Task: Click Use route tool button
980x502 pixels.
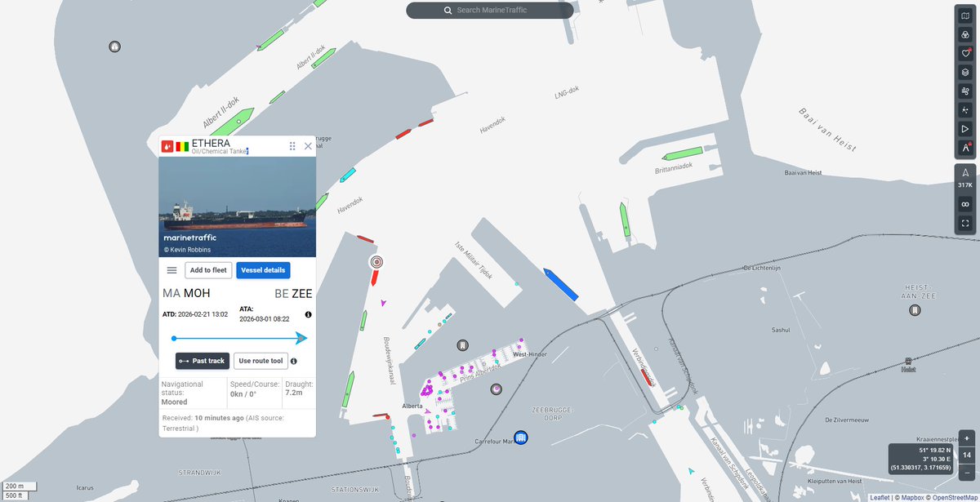Action: tap(260, 361)
